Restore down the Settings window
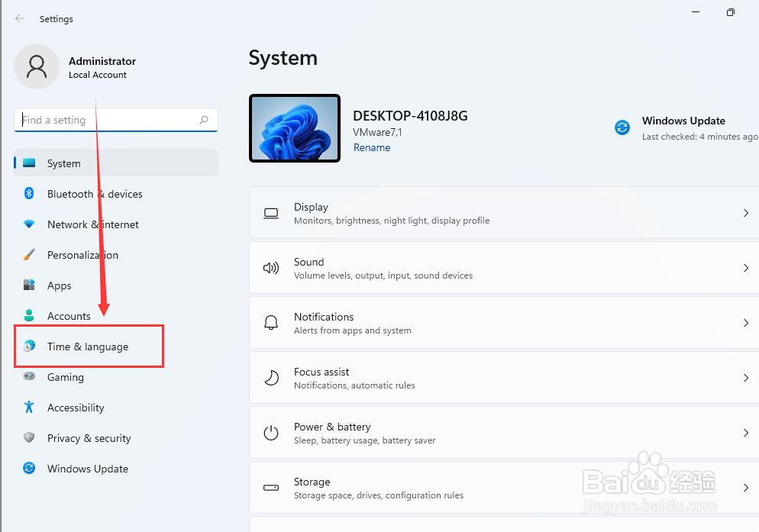 pyautogui.click(x=731, y=12)
